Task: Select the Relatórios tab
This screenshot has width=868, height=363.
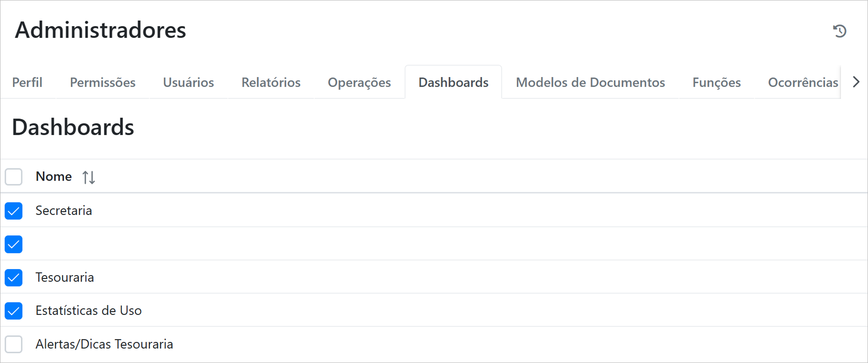Action: click(x=271, y=82)
